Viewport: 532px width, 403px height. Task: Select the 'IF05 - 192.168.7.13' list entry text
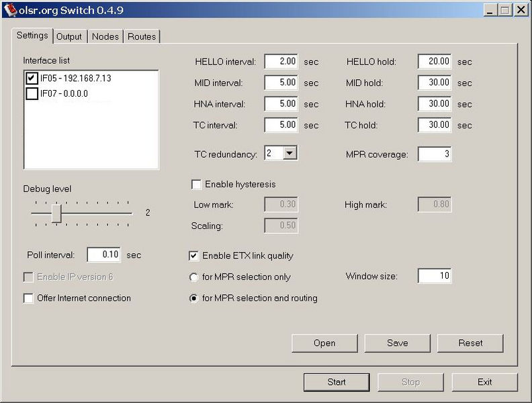tap(76, 79)
